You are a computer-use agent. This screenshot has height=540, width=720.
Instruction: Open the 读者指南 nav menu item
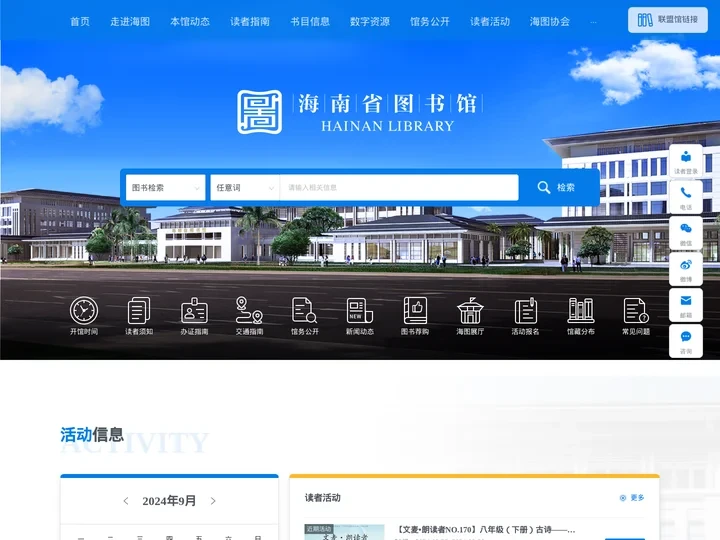[x=250, y=22]
